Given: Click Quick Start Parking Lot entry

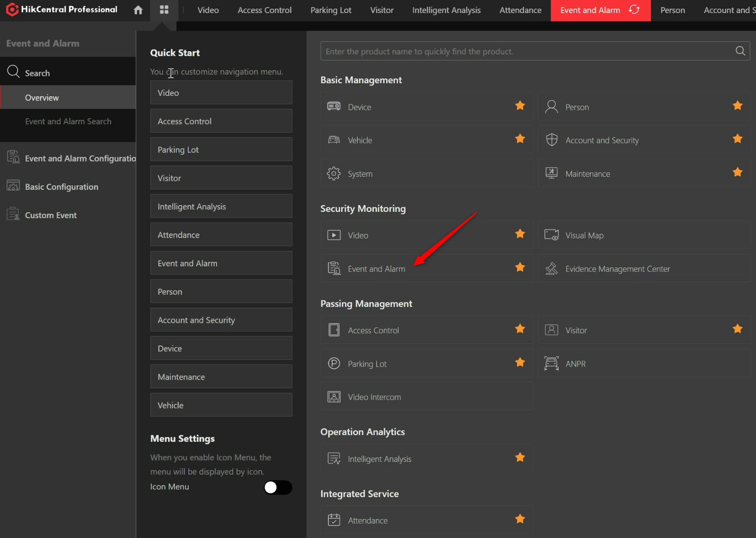Looking at the screenshot, I should click(221, 149).
